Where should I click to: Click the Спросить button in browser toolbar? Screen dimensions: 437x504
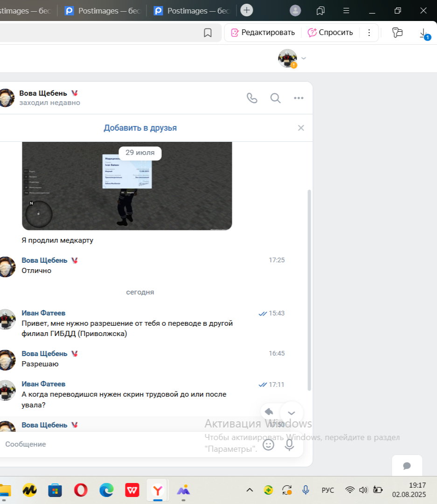[x=330, y=33]
